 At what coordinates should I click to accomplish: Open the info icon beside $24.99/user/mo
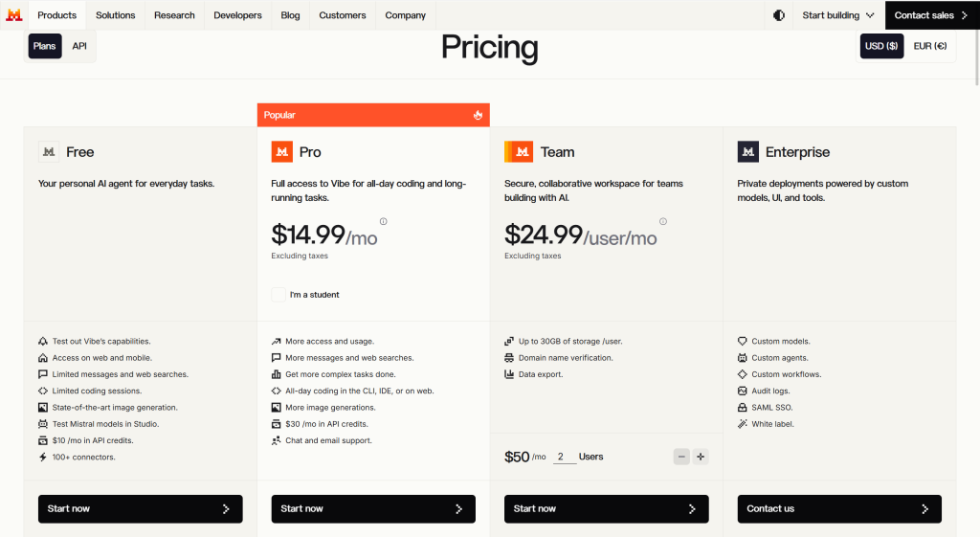pos(663,221)
